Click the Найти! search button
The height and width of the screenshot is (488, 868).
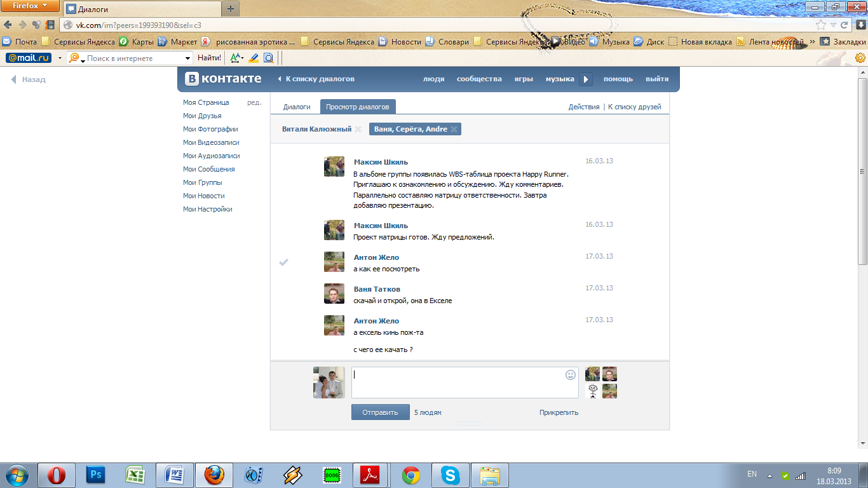209,58
